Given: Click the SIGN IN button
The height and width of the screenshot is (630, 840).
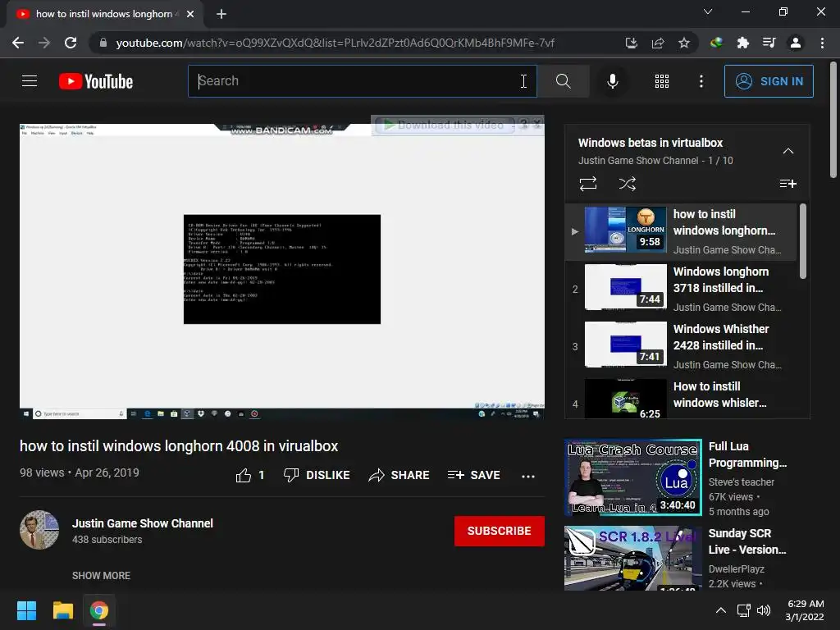Looking at the screenshot, I should (769, 81).
